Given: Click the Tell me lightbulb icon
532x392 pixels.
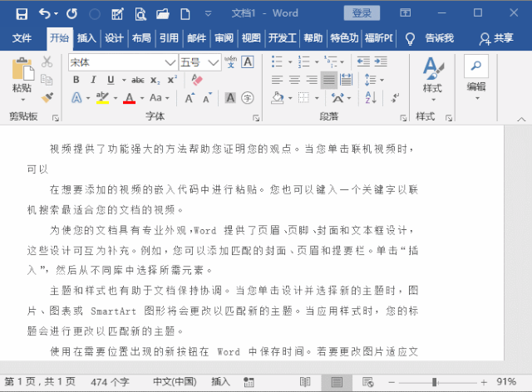Looking at the screenshot, I should 410,39.
